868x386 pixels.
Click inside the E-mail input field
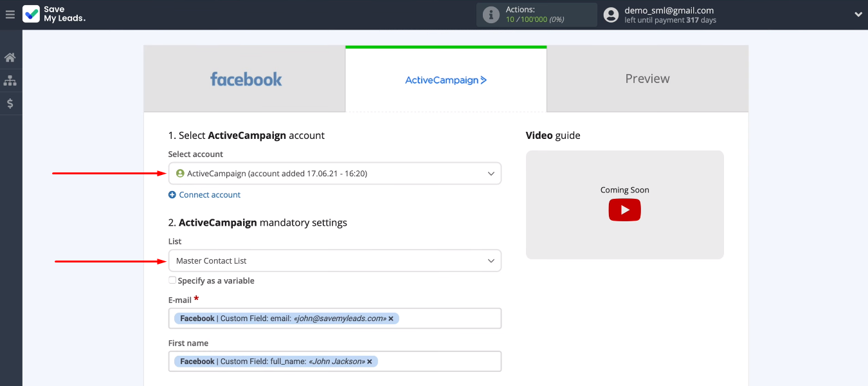click(335, 318)
